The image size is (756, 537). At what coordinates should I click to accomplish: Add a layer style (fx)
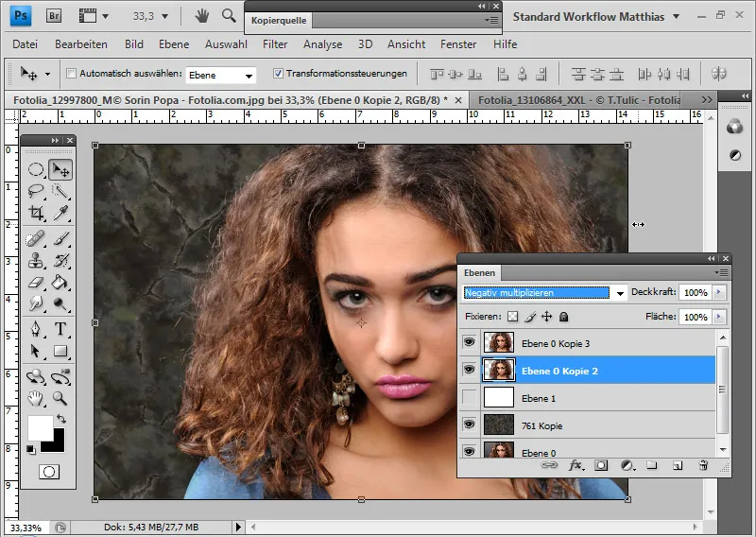point(576,465)
